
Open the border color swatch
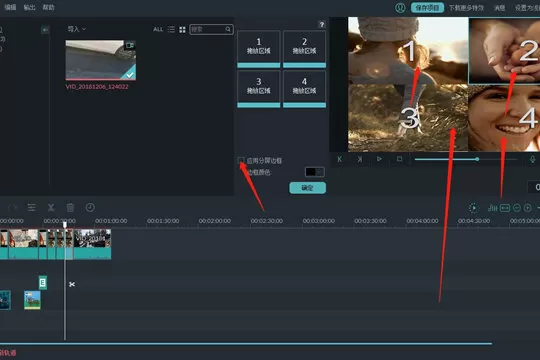point(314,172)
